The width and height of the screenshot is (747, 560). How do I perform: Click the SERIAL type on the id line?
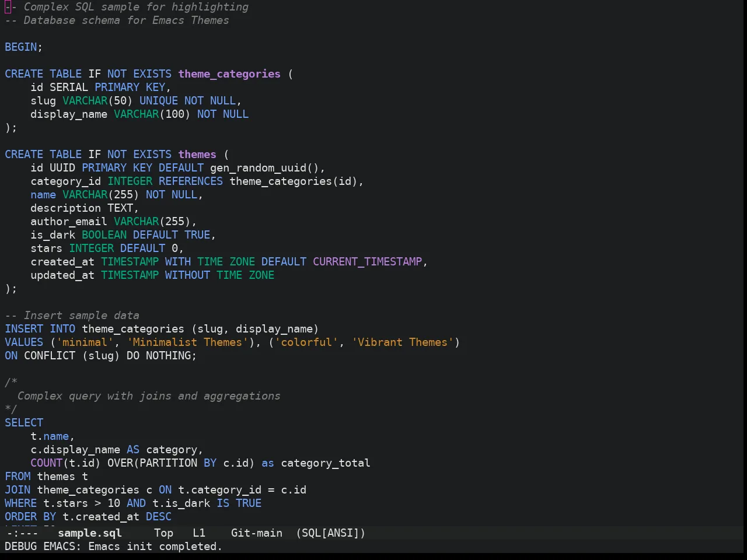pyautogui.click(x=69, y=87)
